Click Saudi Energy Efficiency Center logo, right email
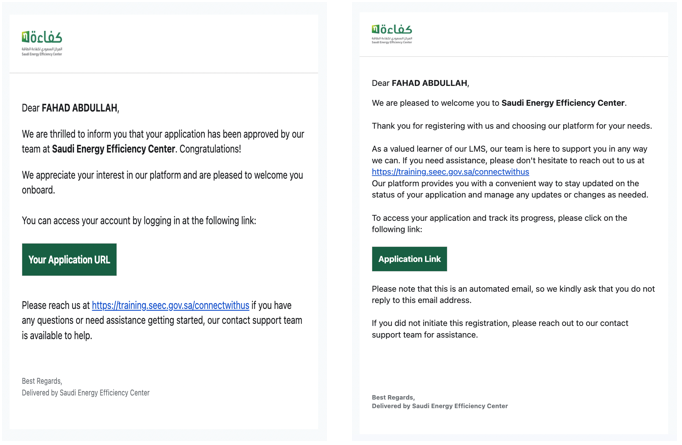Screen dimensions: 682x445 pyautogui.click(x=392, y=34)
